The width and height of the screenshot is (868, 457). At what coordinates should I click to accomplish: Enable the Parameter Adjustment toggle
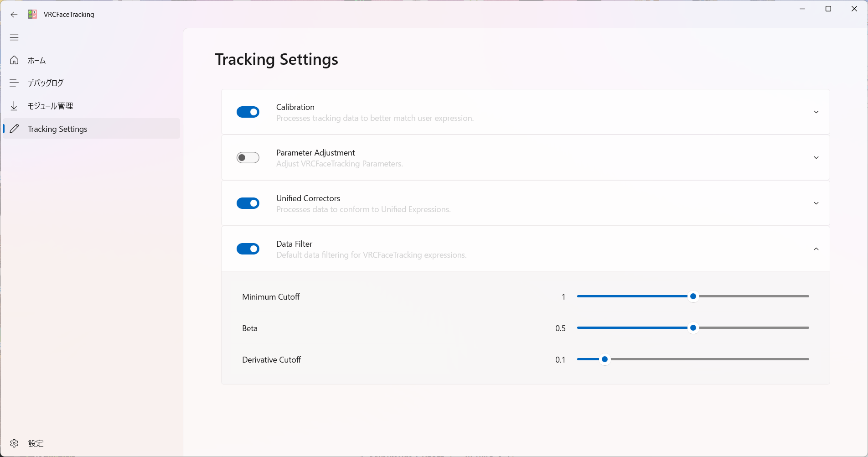click(248, 158)
